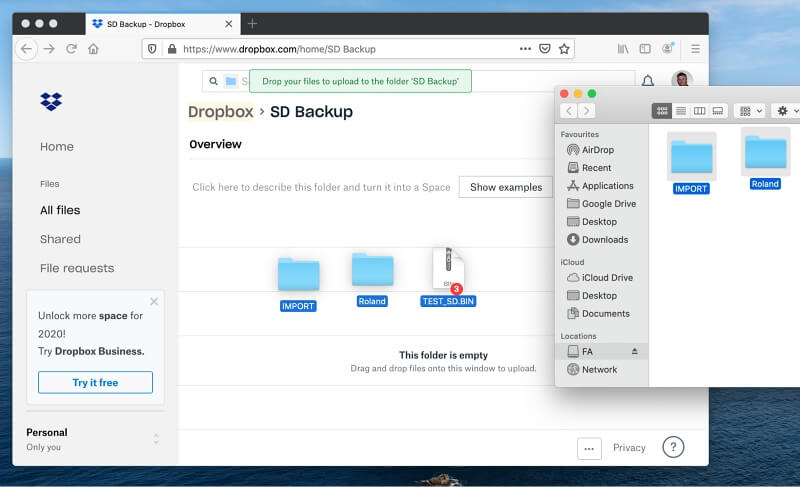The width and height of the screenshot is (800, 487).
Task: Click Finder back arrow
Action: pos(569,111)
